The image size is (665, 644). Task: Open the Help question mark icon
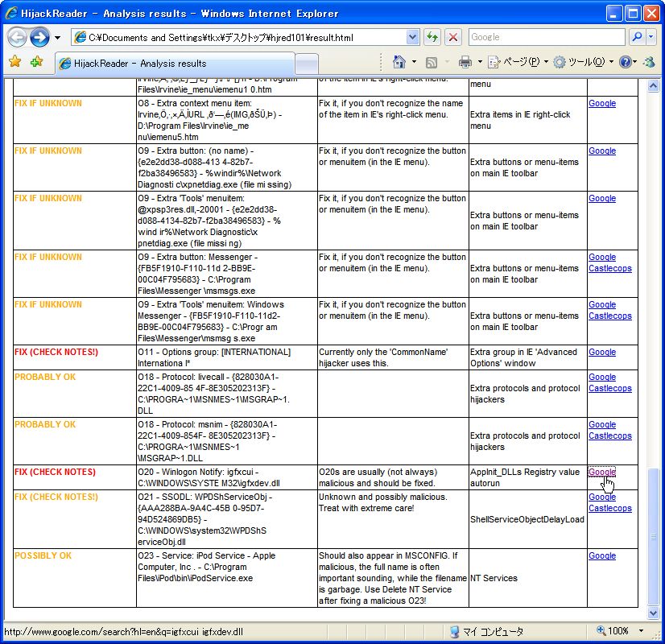625,62
